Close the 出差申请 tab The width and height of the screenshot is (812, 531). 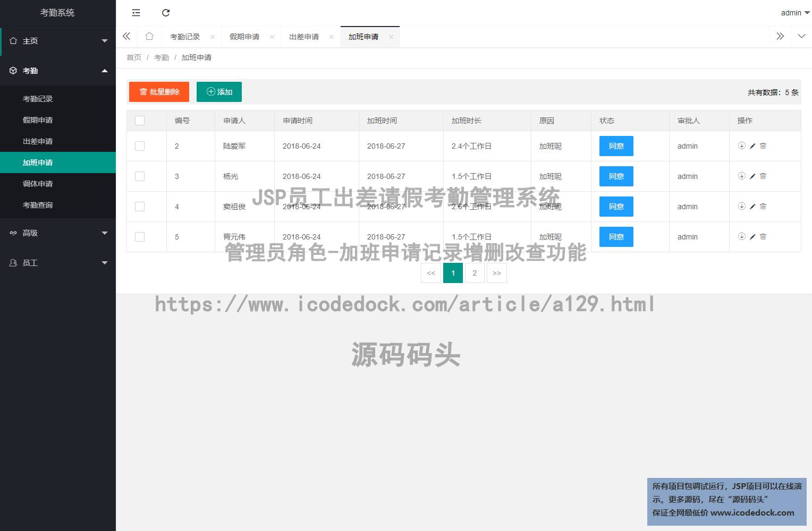click(332, 37)
